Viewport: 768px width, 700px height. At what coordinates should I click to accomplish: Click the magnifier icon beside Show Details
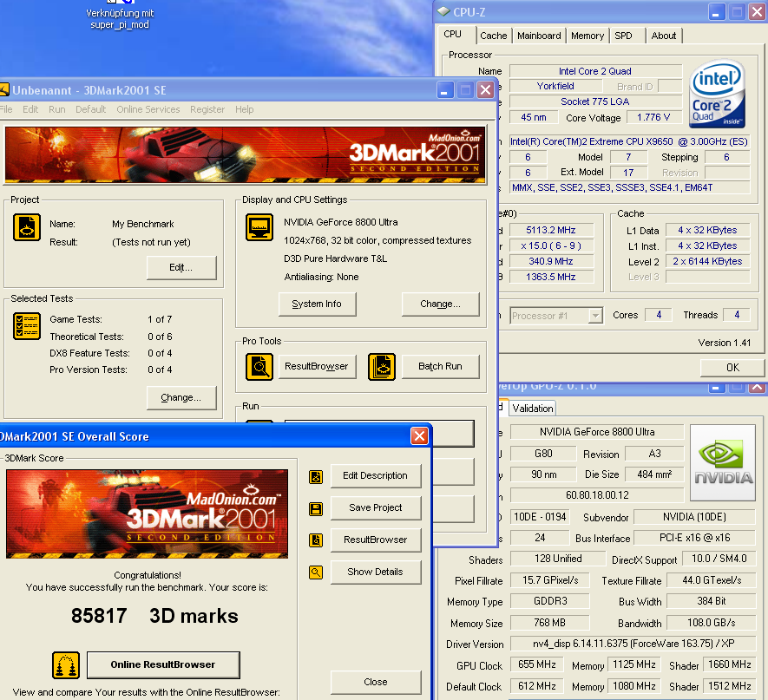[x=316, y=572]
